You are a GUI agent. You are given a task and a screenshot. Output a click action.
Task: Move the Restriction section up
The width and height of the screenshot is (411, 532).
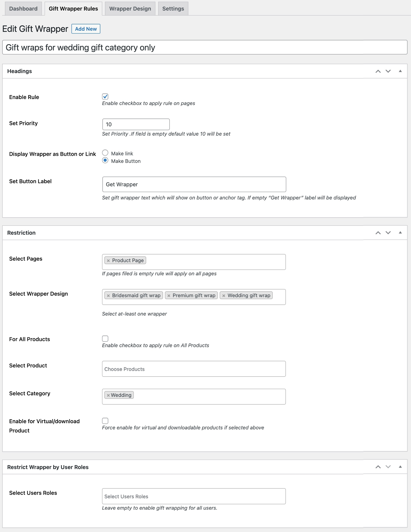pos(378,233)
